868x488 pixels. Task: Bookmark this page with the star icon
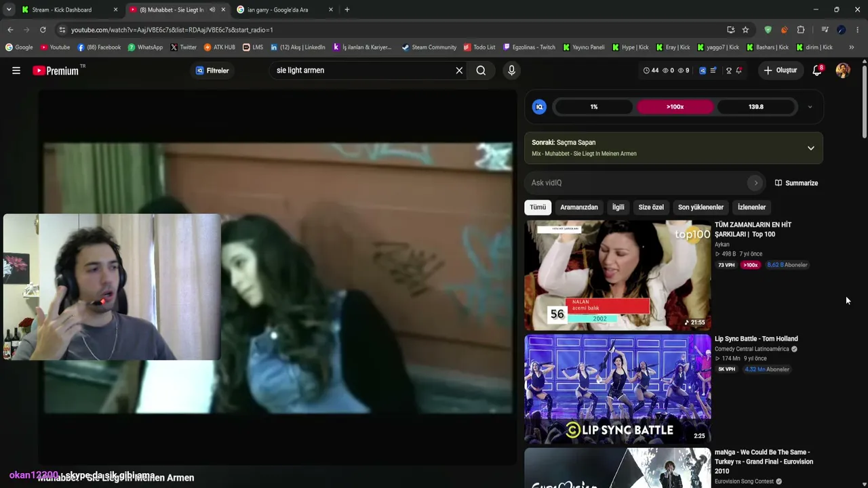point(745,30)
